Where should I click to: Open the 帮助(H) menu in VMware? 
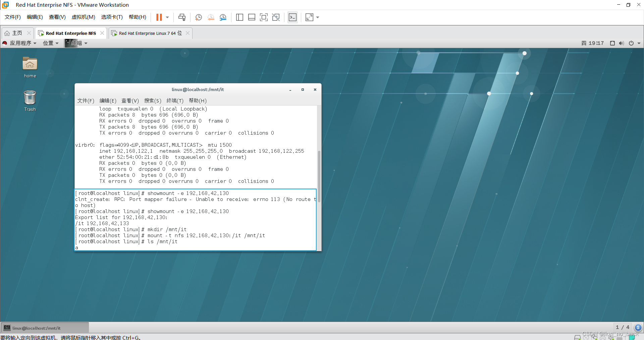pyautogui.click(x=138, y=17)
